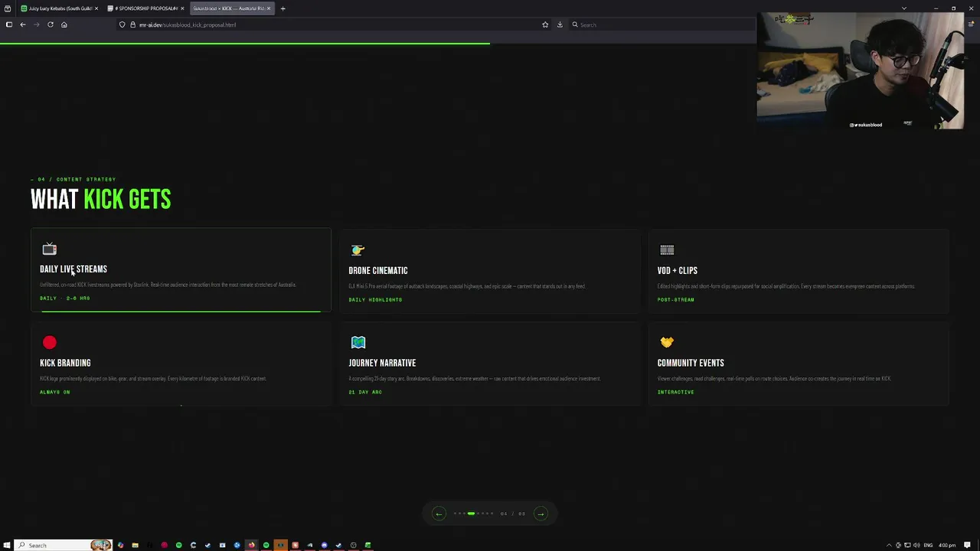This screenshot has width=980, height=551.
Task: Select the Kick Branding heading
Action: tap(65, 363)
